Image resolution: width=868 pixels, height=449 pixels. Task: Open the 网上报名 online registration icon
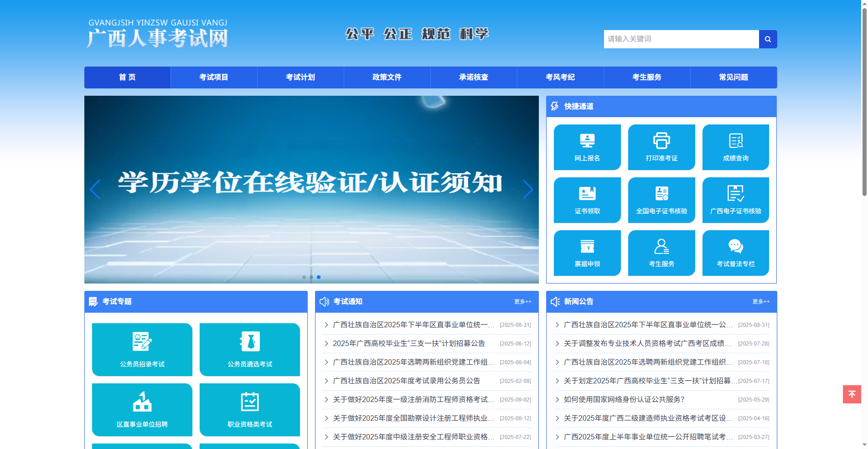point(587,147)
